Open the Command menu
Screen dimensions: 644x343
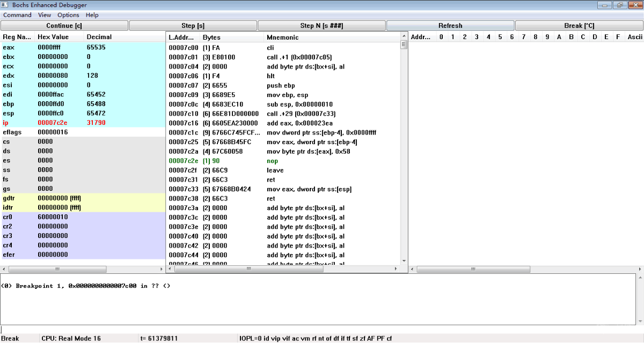click(17, 15)
